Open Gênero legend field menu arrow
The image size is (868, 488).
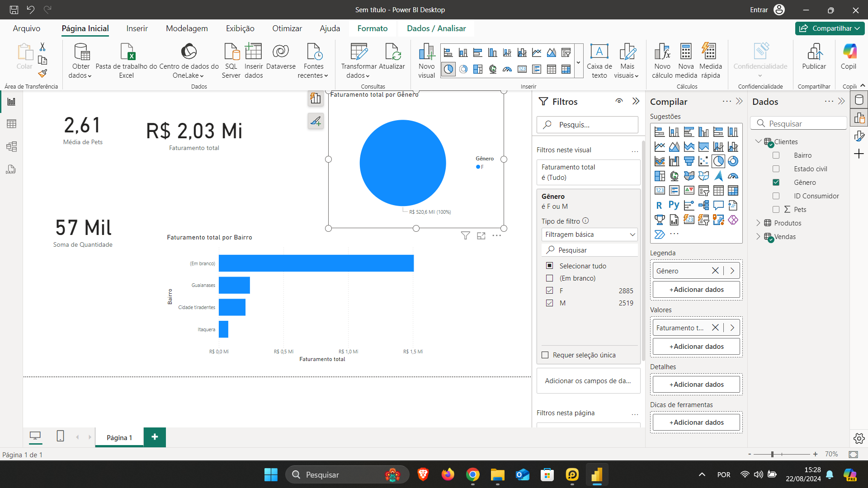pos(732,271)
